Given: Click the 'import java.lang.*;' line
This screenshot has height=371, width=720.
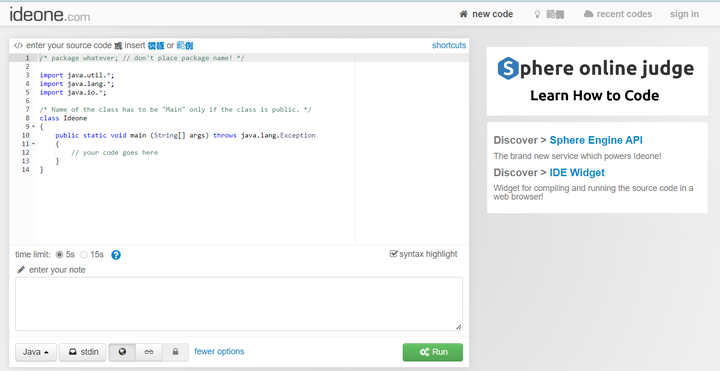Looking at the screenshot, I should click(x=77, y=84).
